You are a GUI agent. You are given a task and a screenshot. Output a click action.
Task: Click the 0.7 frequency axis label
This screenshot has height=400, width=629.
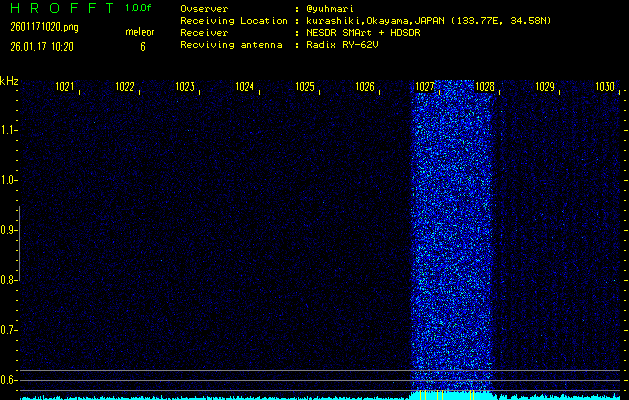point(8,330)
